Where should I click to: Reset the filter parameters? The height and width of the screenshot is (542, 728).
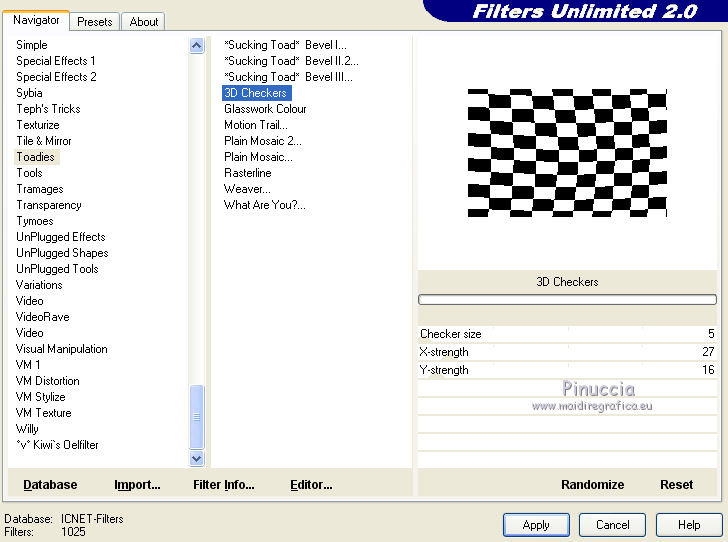pyautogui.click(x=676, y=484)
